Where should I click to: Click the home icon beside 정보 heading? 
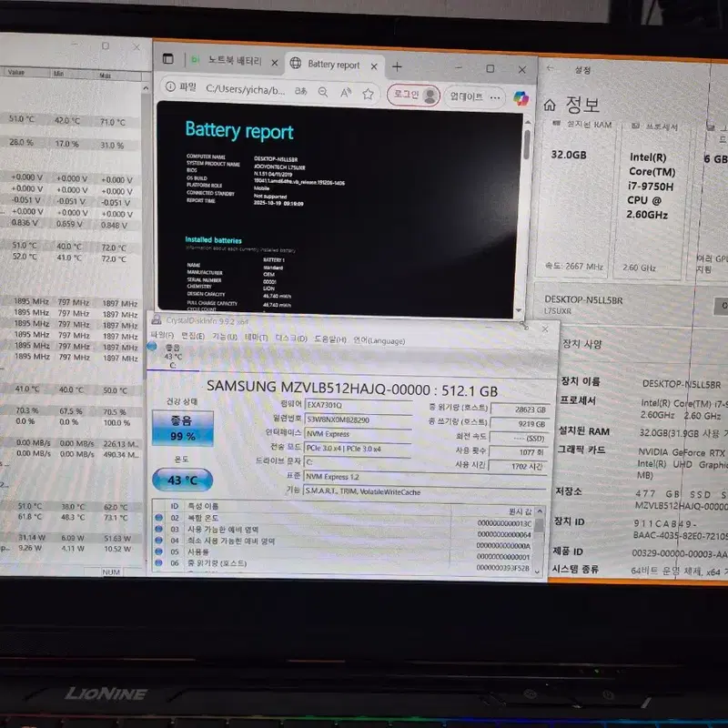tap(550, 106)
